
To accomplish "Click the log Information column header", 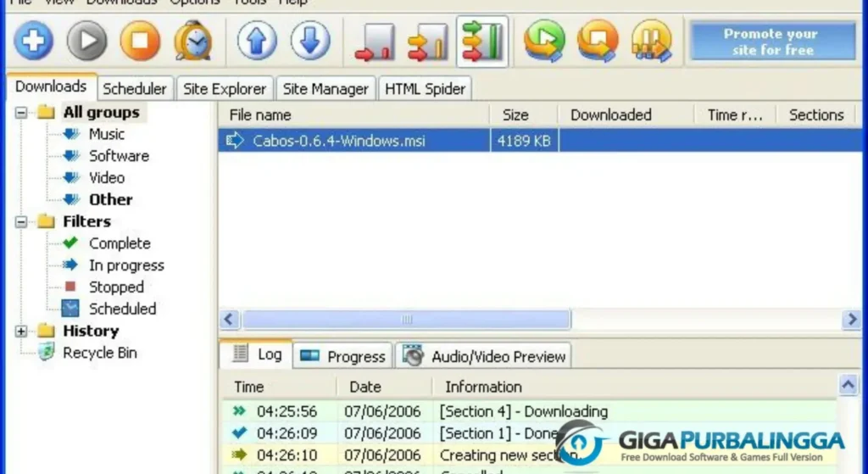I will 634,387.
